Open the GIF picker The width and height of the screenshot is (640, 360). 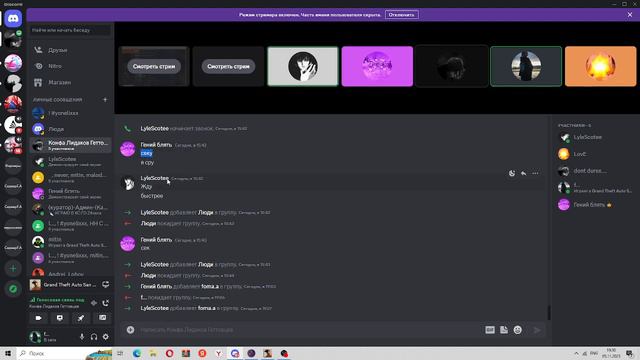point(490,330)
